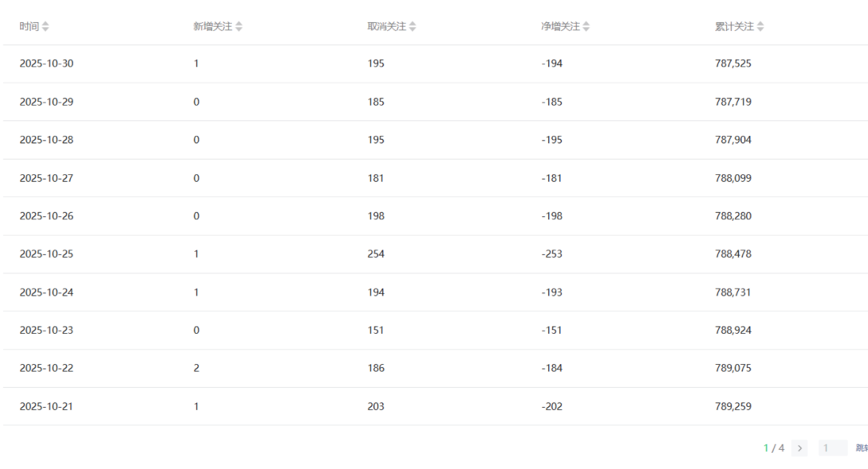The height and width of the screenshot is (469, 868).
Task: Click sort arrows beside 新增关注
Action: 239,27
